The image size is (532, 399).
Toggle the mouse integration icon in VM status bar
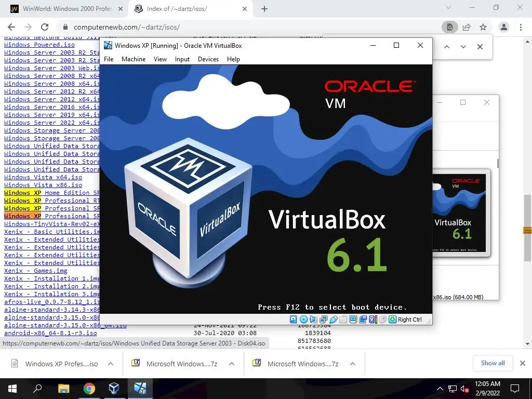pos(382,320)
